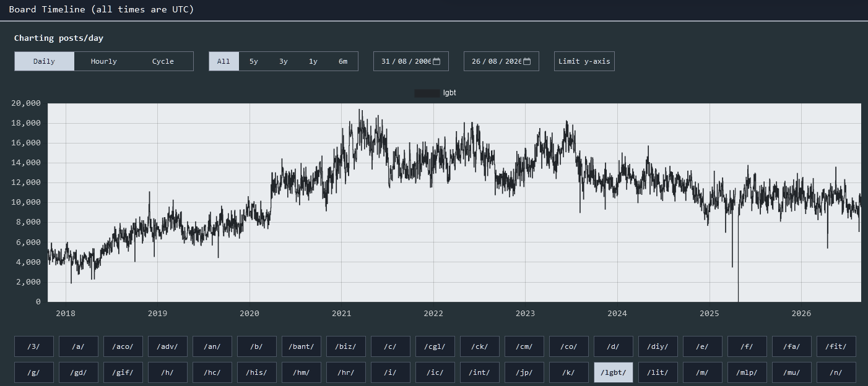Screen dimensions: 868x386
Task: Choose the /cgl/ board button
Action: pos(435,346)
